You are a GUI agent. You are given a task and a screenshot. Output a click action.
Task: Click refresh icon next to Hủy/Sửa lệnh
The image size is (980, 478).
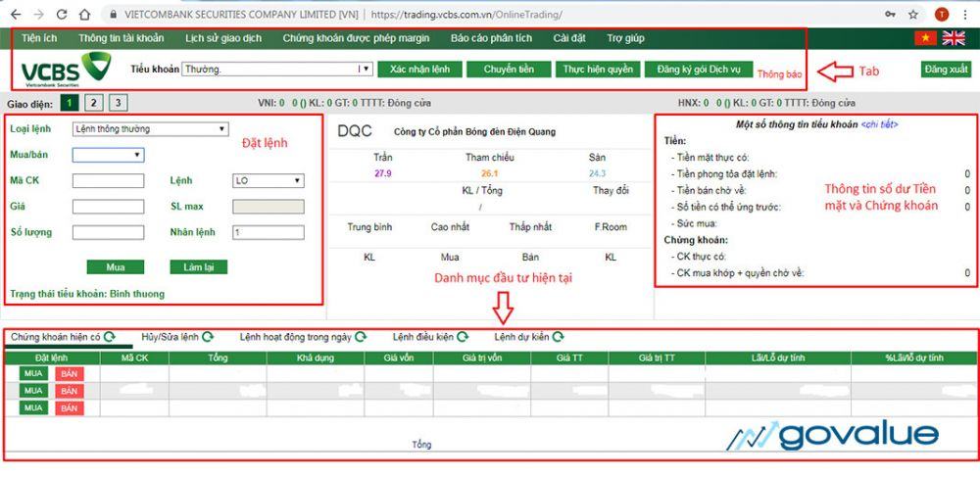point(207,337)
